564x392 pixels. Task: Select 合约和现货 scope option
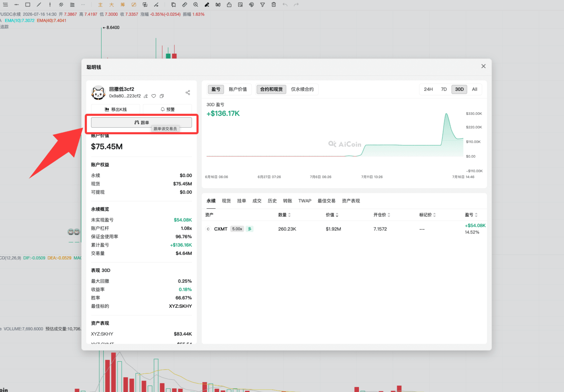(x=271, y=89)
